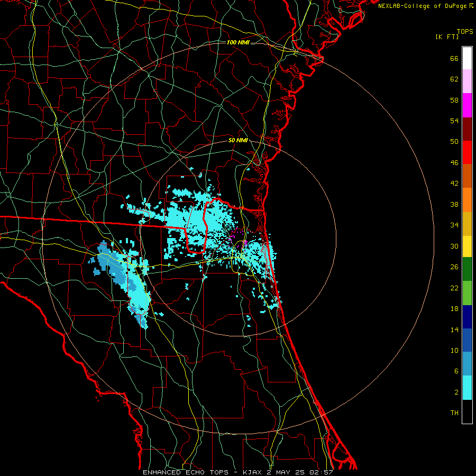The width and height of the screenshot is (476, 476).
Task: Click the light blue 6 kft swatch
Action: 467,364
